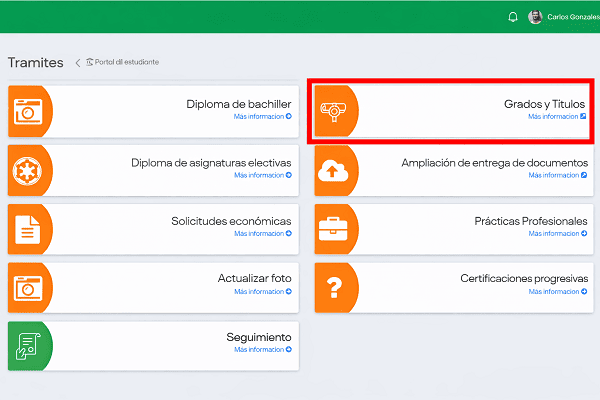Click the camera icon for Diploma de bachiller
The width and height of the screenshot is (600, 400).
tap(27, 110)
